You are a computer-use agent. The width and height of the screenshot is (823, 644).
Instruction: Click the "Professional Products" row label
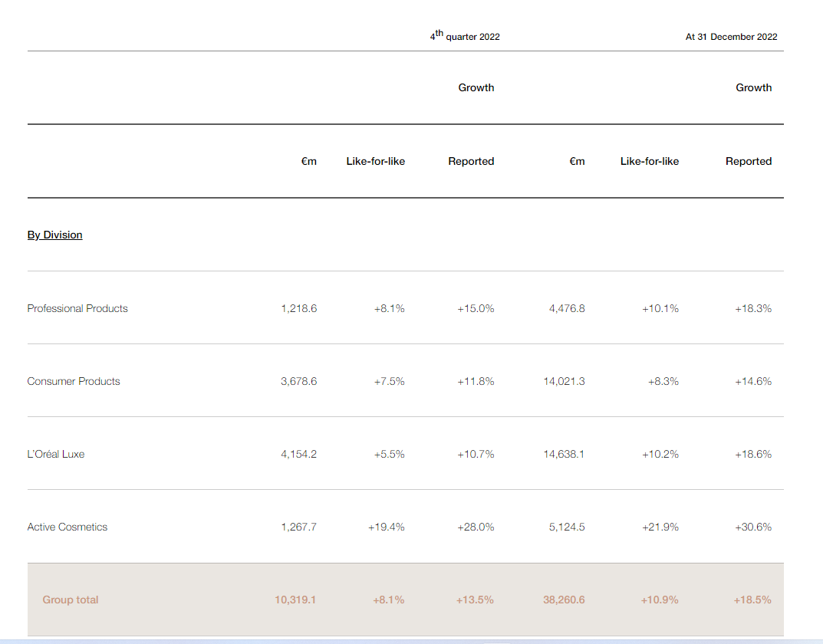pyautogui.click(x=77, y=308)
